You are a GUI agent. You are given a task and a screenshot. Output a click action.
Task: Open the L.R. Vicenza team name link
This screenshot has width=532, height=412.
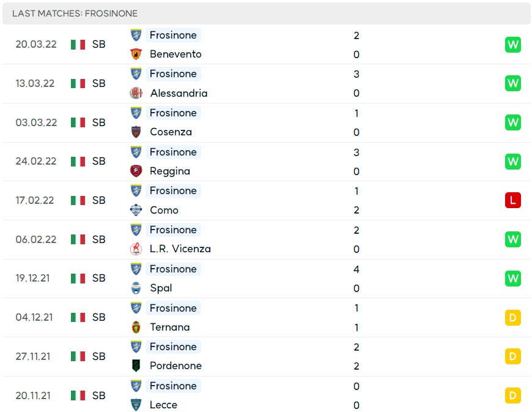pos(180,249)
